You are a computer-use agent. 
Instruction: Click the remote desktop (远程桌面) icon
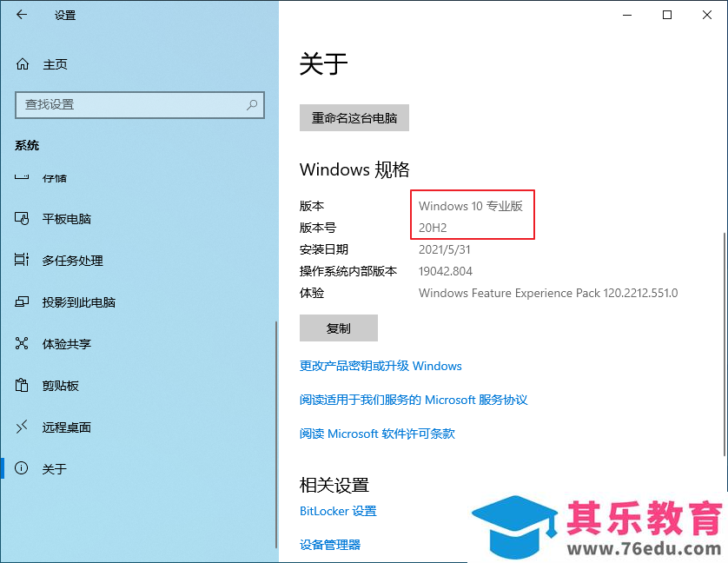(22, 427)
